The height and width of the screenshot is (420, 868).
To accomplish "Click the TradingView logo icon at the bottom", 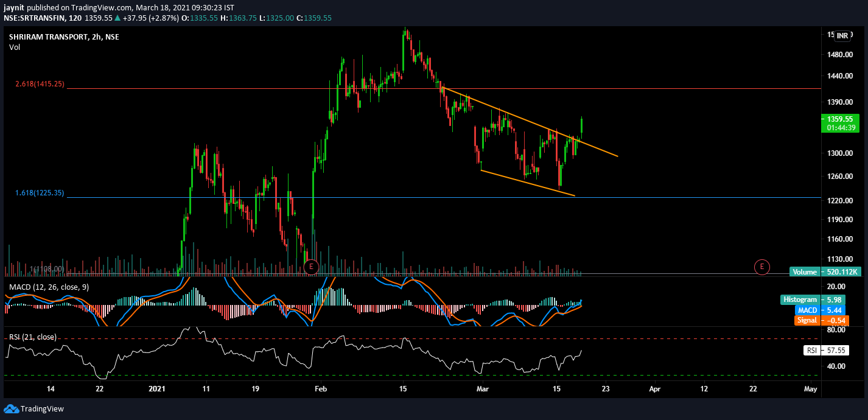I will coord(11,408).
